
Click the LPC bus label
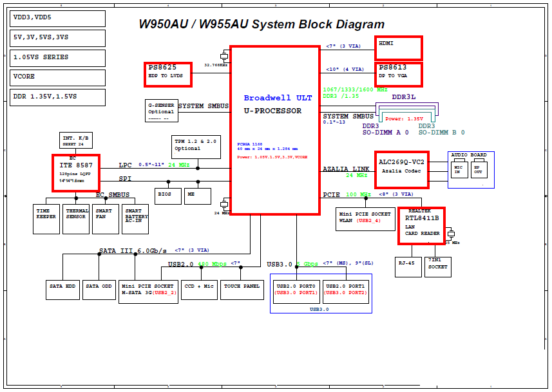point(125,165)
